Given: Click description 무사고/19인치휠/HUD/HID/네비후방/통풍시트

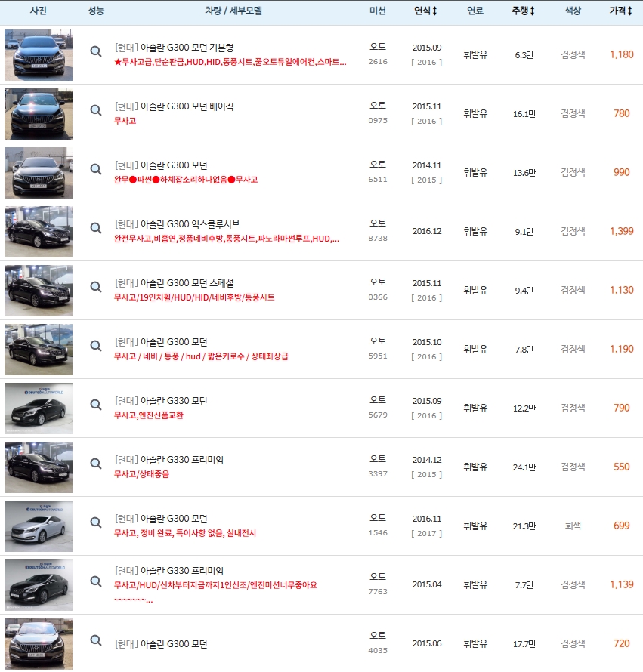Looking at the screenshot, I should click(x=194, y=297).
